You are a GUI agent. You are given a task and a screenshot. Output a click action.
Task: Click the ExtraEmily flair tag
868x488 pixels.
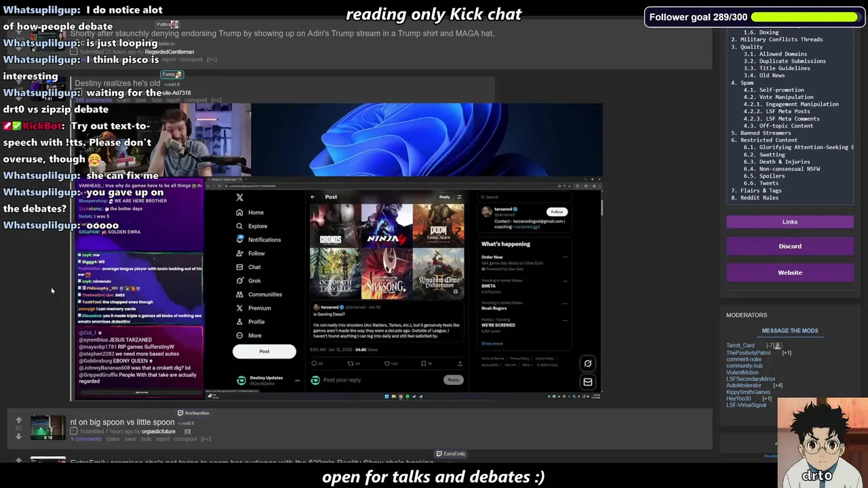[x=451, y=454]
